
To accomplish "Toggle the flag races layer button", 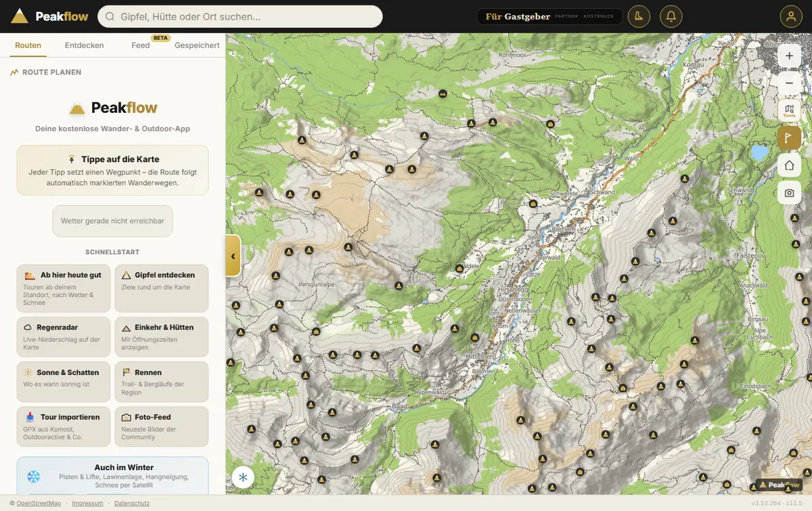I will 789,138.
